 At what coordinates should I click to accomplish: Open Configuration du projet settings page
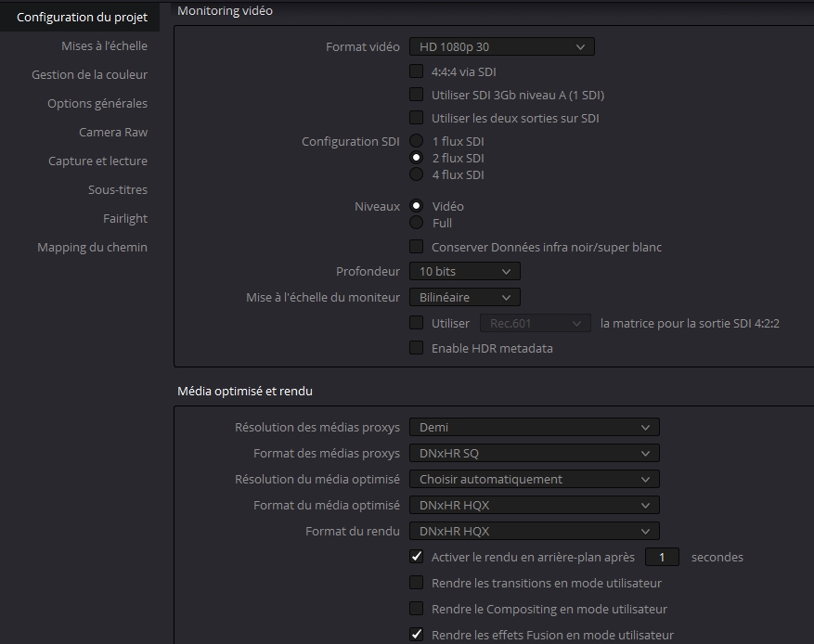82,17
